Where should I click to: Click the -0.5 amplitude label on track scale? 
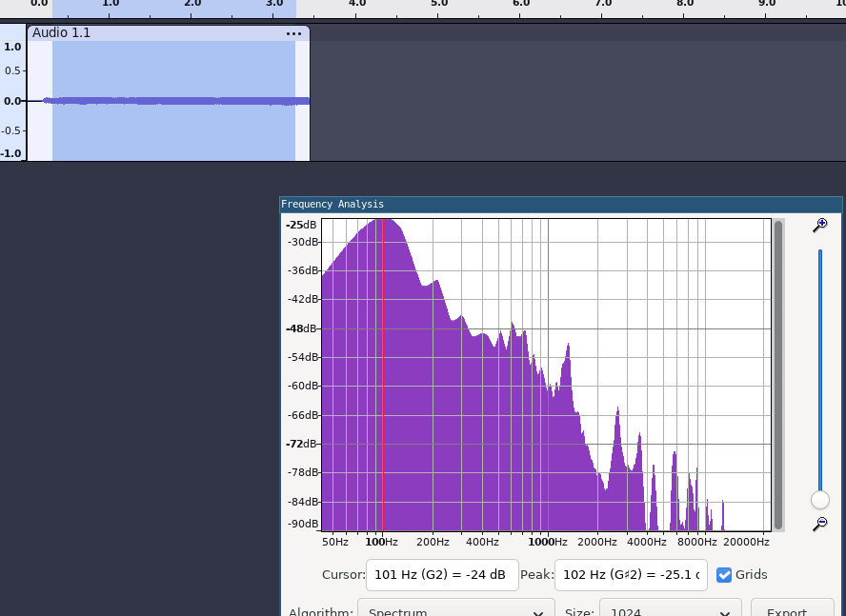pos(10,130)
